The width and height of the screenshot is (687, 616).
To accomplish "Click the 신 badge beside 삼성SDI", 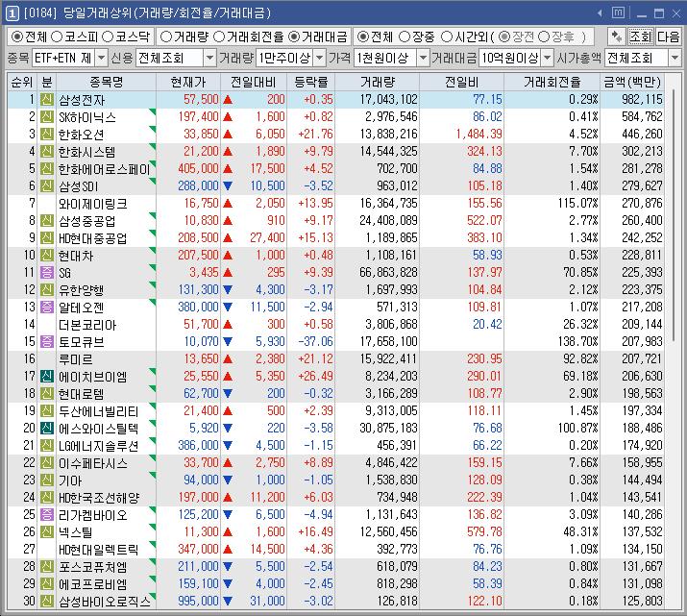I will tap(47, 185).
